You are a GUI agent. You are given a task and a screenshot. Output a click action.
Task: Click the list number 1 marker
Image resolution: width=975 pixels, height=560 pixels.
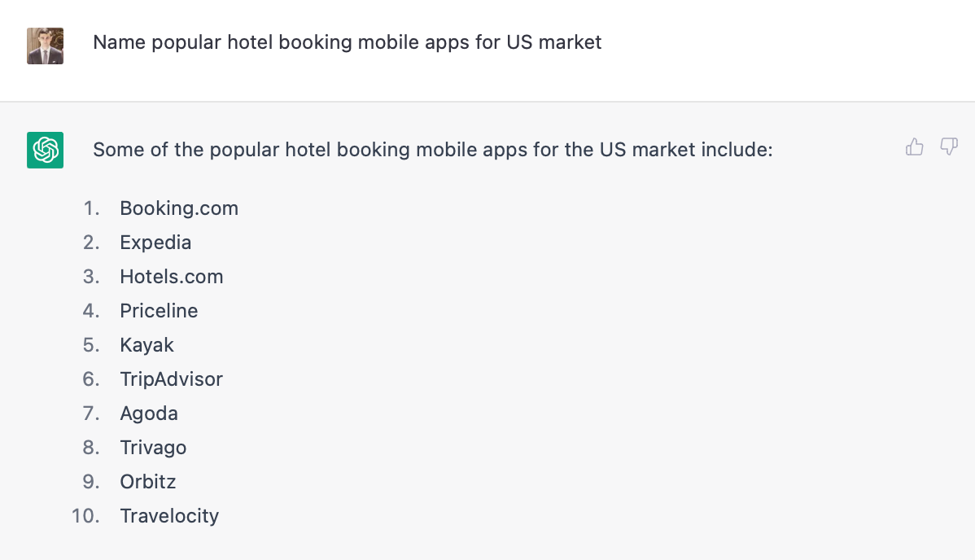tap(91, 208)
